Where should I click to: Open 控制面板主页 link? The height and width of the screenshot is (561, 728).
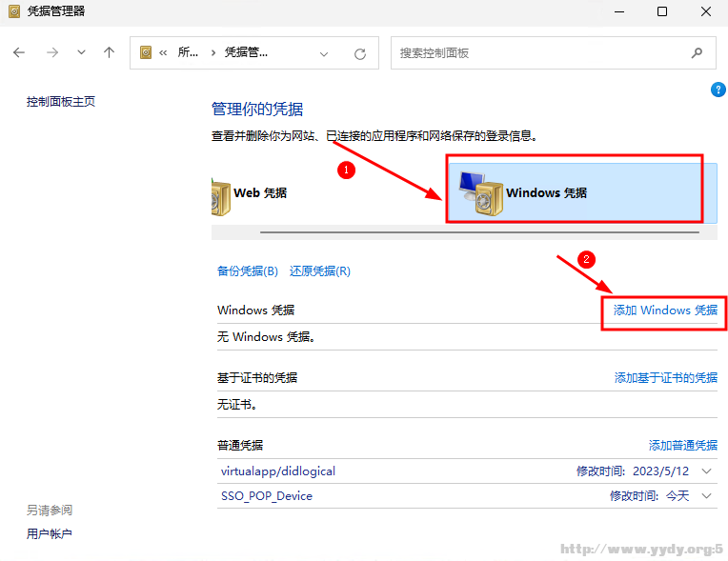click(61, 102)
